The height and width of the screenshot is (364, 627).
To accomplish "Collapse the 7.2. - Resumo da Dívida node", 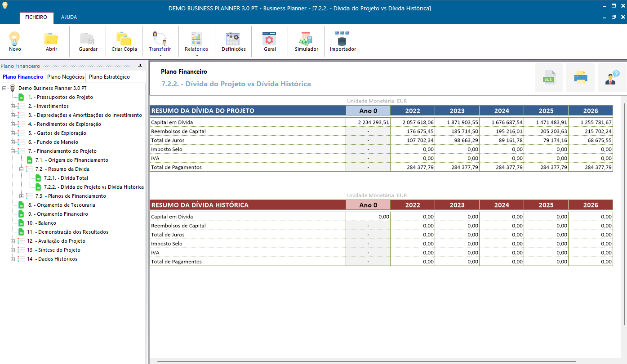I will tap(21, 169).
